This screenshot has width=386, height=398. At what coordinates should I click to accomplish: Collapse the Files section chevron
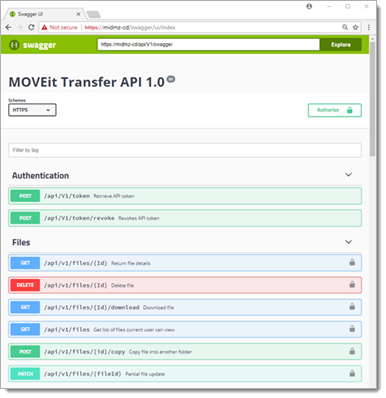click(348, 242)
